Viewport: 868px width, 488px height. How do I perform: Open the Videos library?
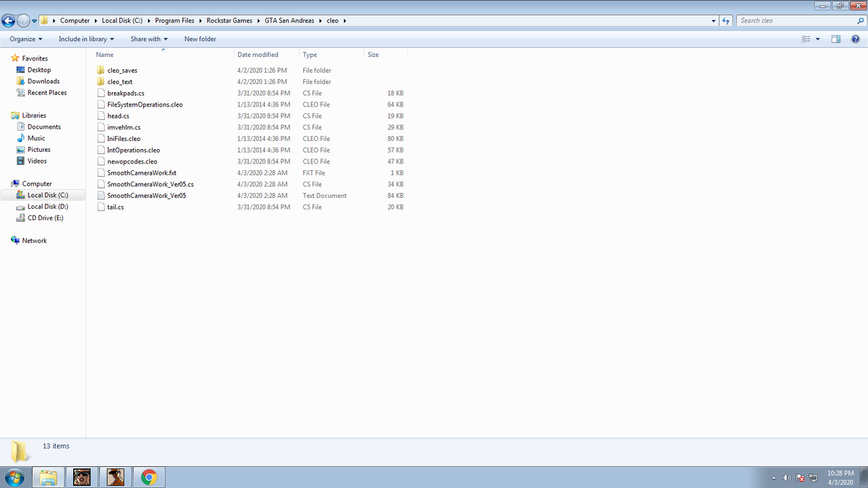[37, 161]
